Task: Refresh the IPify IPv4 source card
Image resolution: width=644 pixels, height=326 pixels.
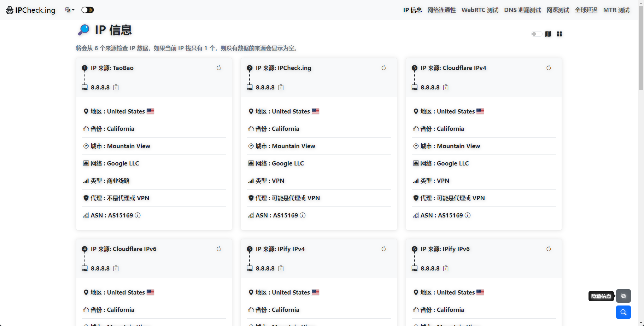Action: click(384, 249)
